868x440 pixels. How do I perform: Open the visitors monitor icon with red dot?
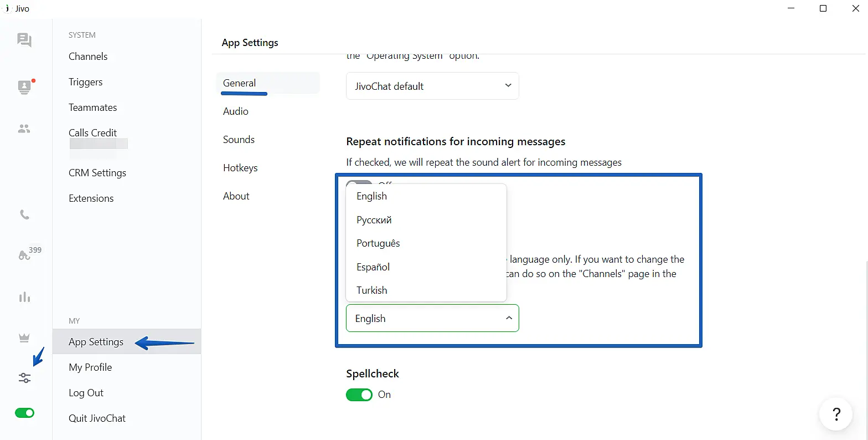24,87
